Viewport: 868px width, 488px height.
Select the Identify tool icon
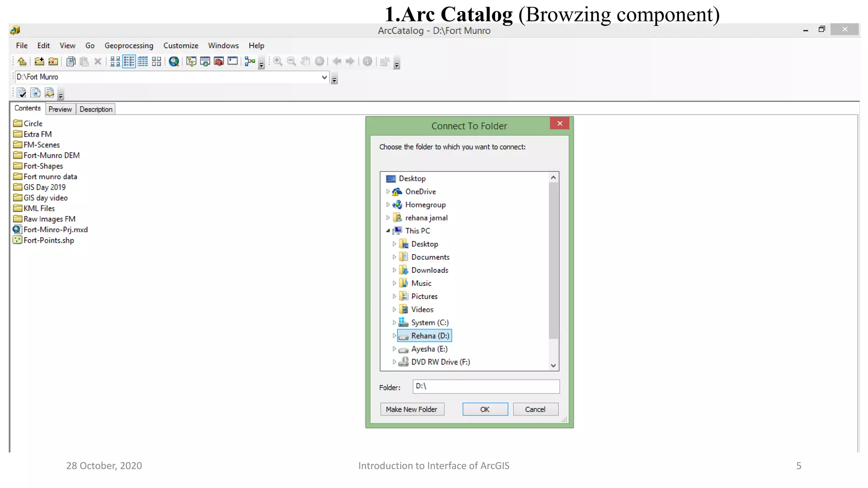(367, 61)
